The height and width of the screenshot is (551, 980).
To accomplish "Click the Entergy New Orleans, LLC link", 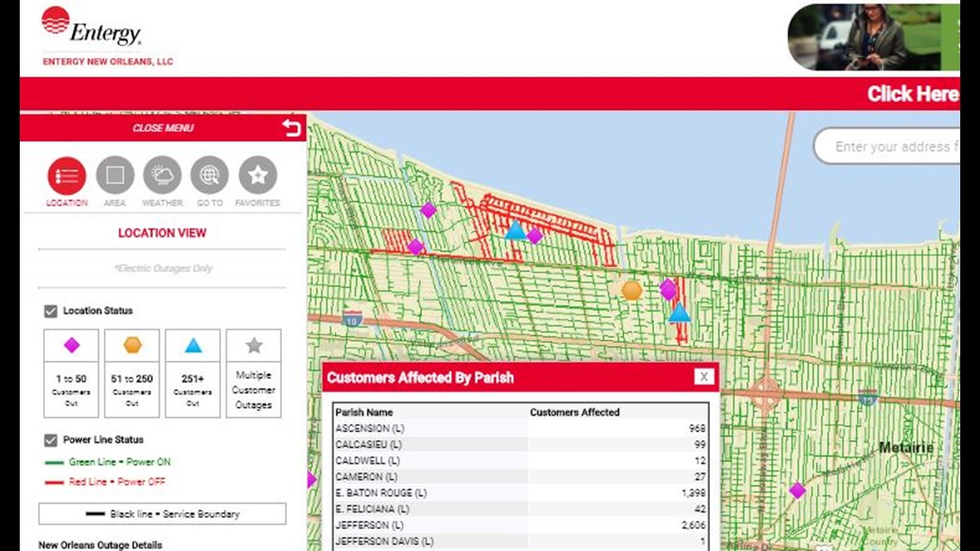I will click(x=108, y=62).
